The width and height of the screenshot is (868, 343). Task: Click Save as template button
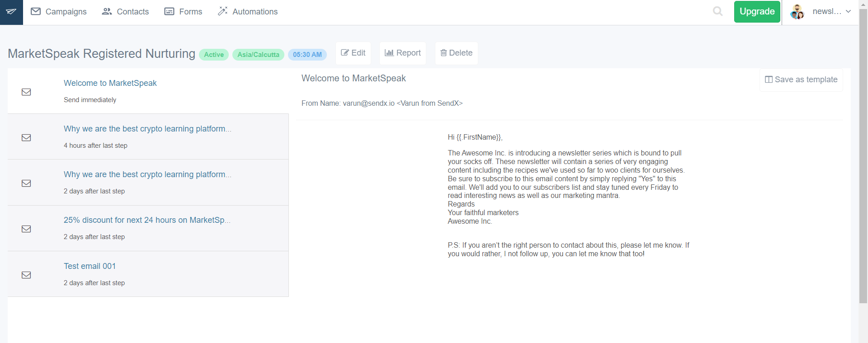(x=801, y=80)
